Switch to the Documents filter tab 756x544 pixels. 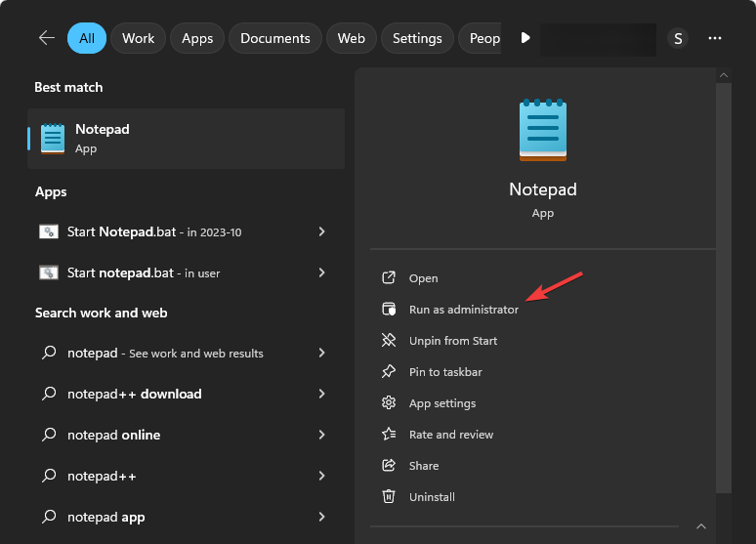[x=275, y=38]
